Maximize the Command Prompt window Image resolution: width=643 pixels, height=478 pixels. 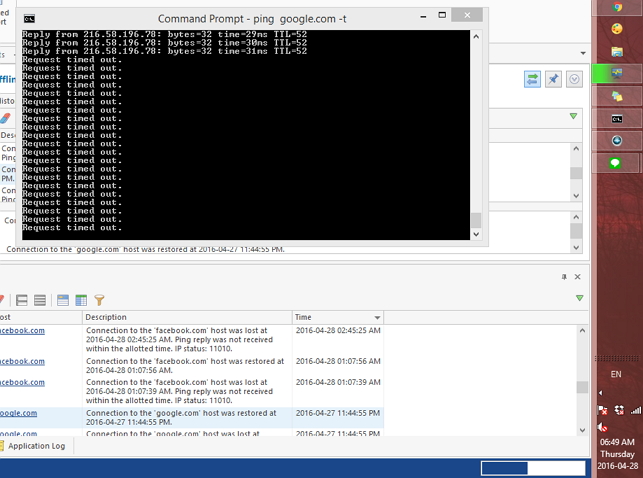click(442, 16)
